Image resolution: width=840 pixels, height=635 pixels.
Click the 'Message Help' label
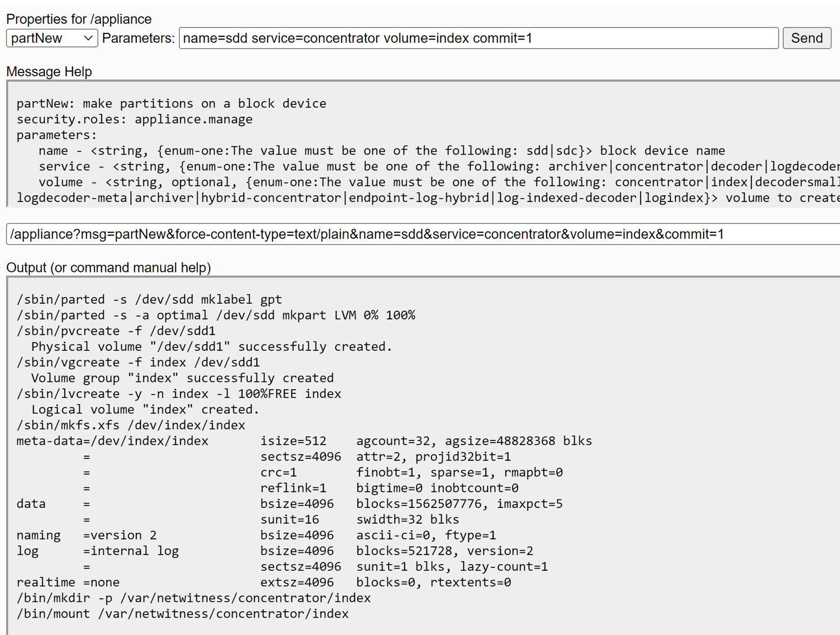[49, 71]
